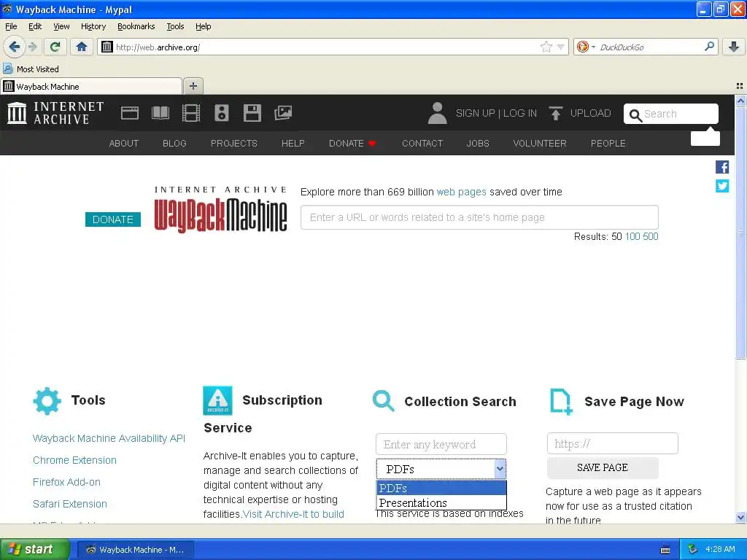Open a new tab with plus button

[x=193, y=86]
